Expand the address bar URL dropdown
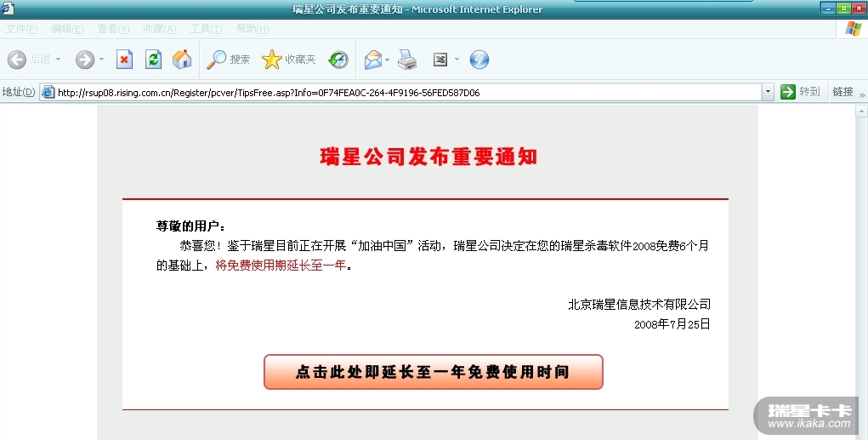The image size is (868, 440). coord(767,92)
